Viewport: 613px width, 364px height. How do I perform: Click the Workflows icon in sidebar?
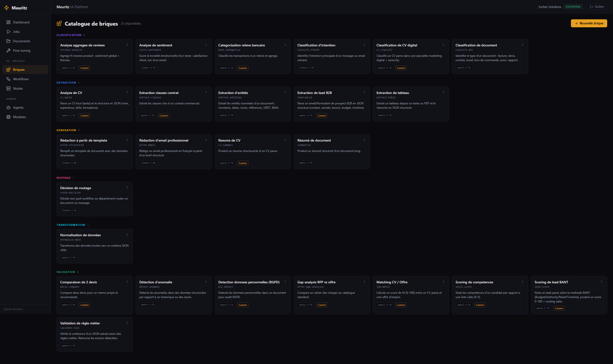pyautogui.click(x=8, y=79)
